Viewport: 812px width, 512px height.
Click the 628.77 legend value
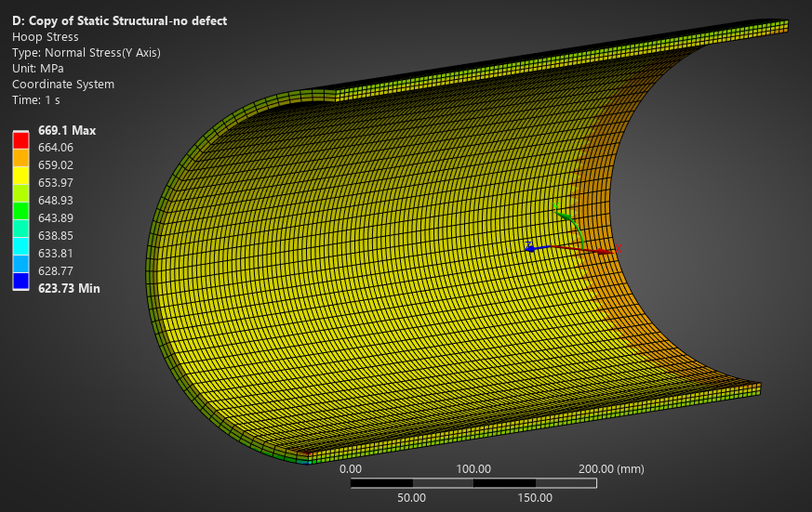[56, 270]
